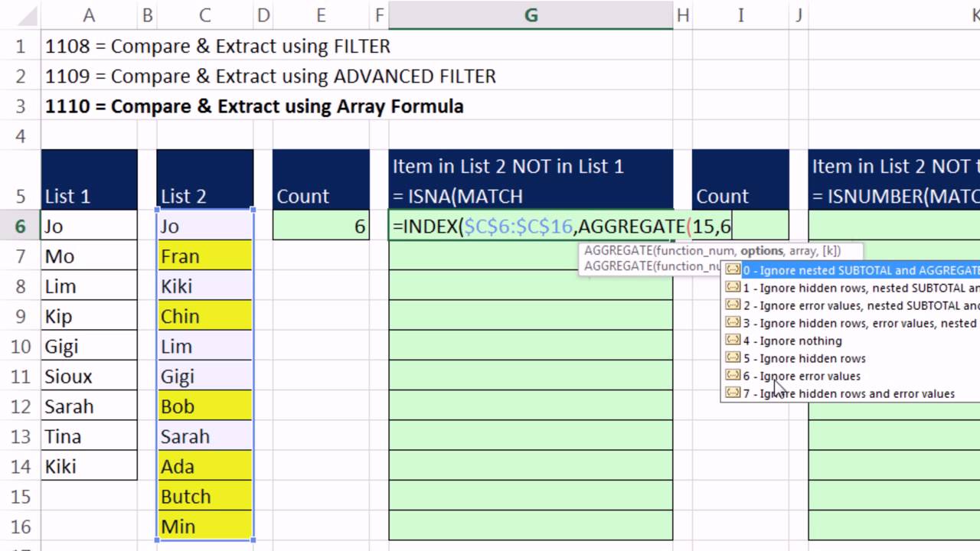980x551 pixels.
Task: Select row 16 header
Action: (x=20, y=527)
